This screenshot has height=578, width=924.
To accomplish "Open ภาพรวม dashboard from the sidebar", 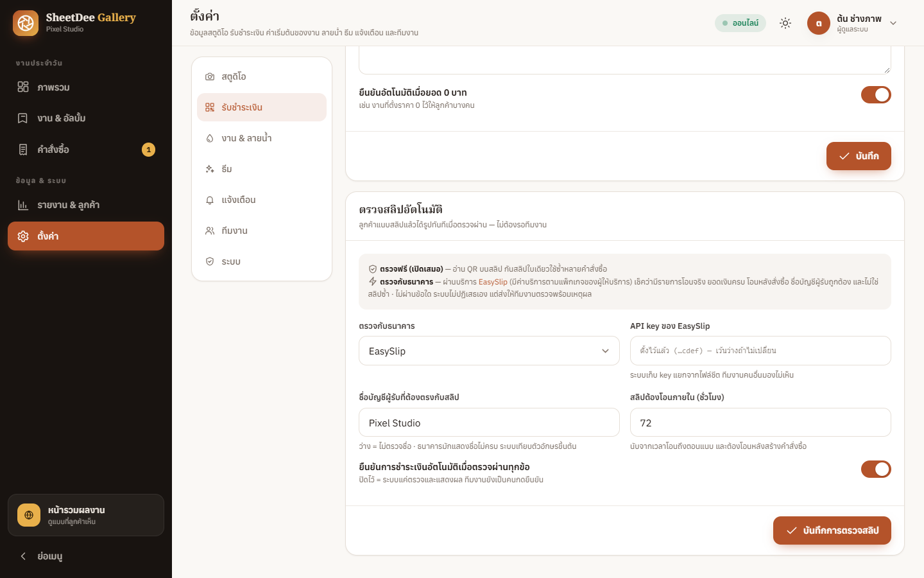I will pyautogui.click(x=86, y=87).
